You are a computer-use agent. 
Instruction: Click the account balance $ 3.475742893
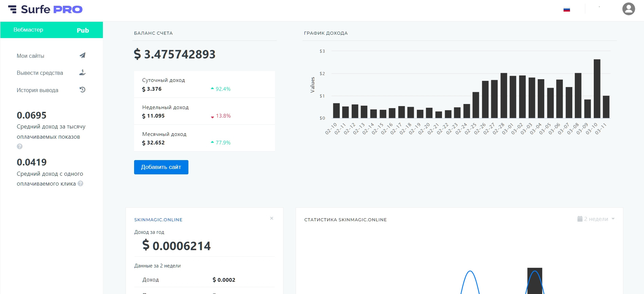coord(175,54)
